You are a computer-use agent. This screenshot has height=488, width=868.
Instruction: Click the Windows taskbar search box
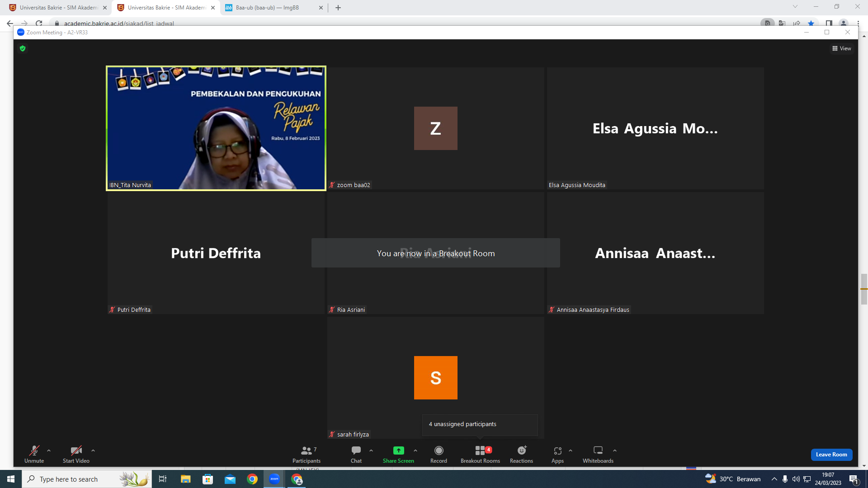click(x=87, y=479)
